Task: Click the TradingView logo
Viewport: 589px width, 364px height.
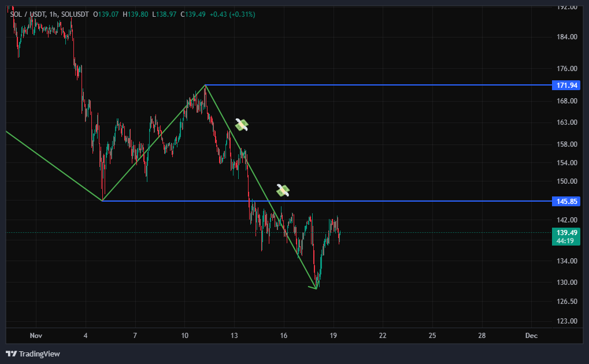Action: point(33,354)
